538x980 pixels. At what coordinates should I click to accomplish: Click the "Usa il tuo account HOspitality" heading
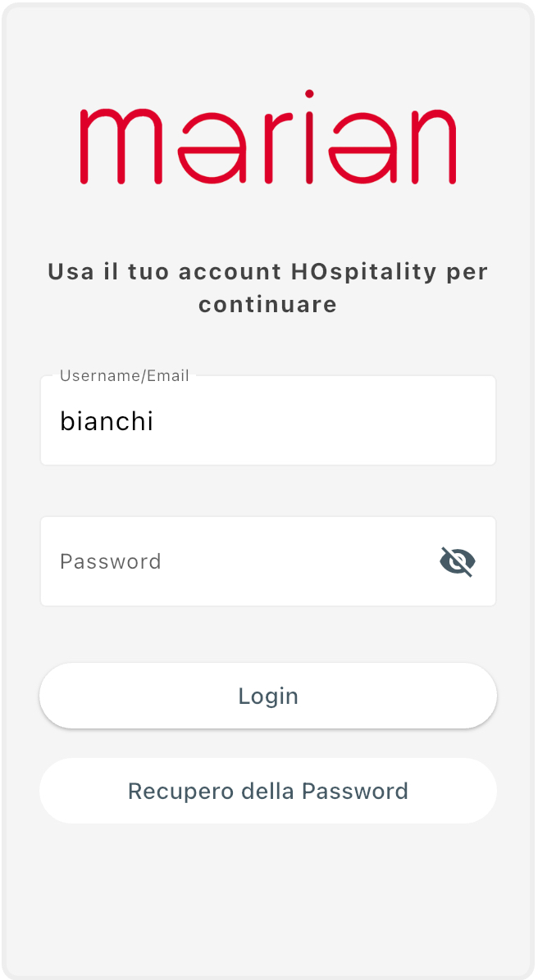[x=268, y=272]
